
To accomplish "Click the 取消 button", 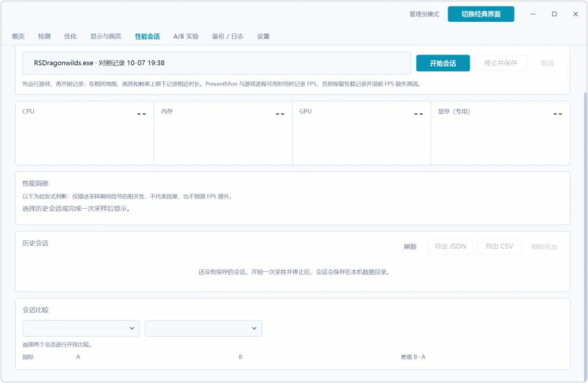I will point(547,63).
